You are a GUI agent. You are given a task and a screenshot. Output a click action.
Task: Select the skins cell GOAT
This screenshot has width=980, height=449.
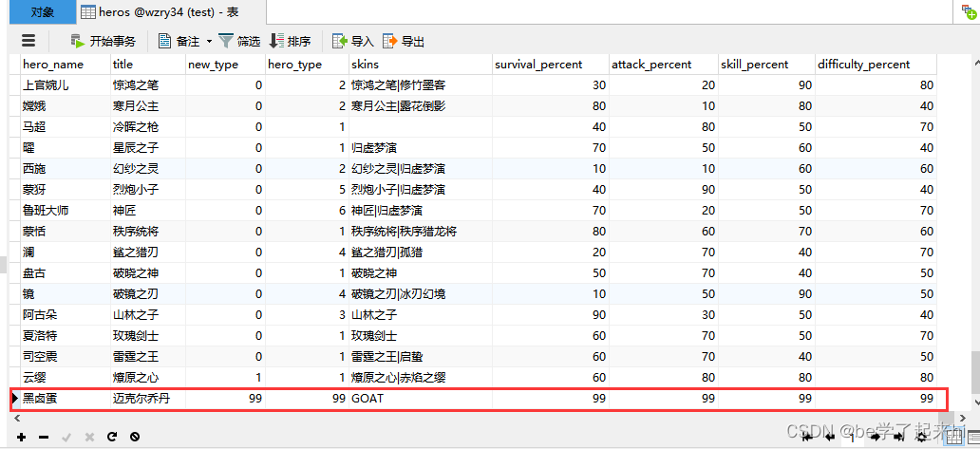pyautogui.click(x=421, y=399)
